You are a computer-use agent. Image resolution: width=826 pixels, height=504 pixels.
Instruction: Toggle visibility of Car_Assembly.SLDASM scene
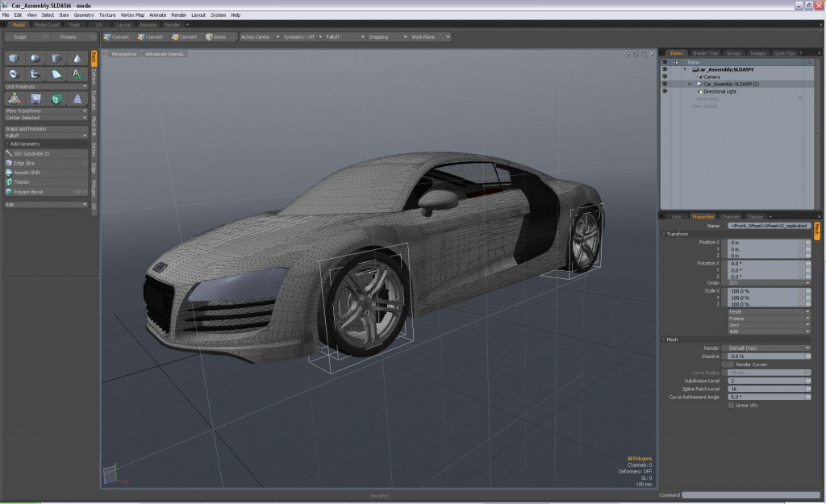point(665,69)
